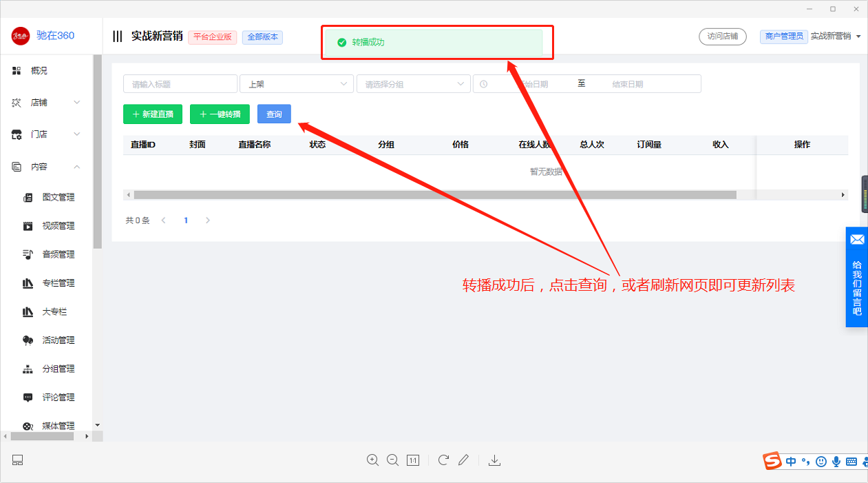
Task: Reset image to 1:1 original size
Action: tap(413, 460)
